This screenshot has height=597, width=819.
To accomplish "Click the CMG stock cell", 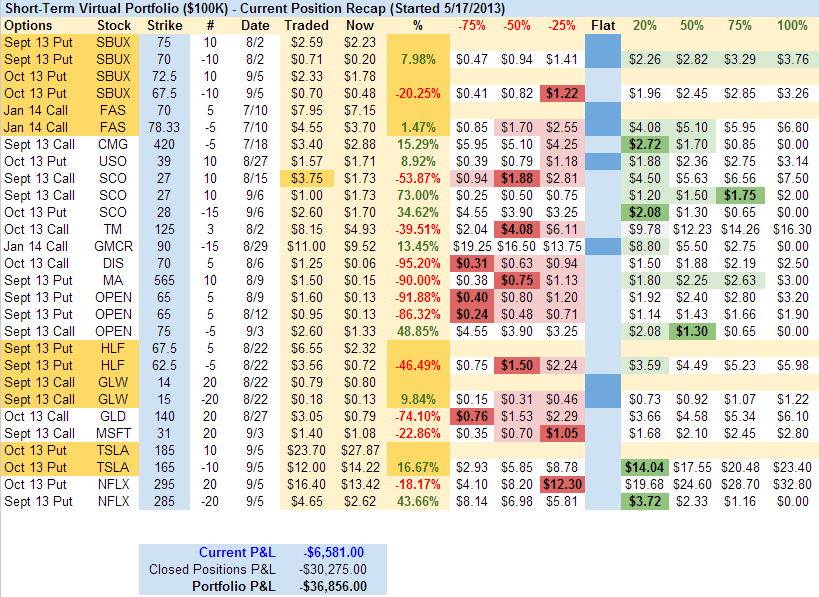I will [x=115, y=144].
